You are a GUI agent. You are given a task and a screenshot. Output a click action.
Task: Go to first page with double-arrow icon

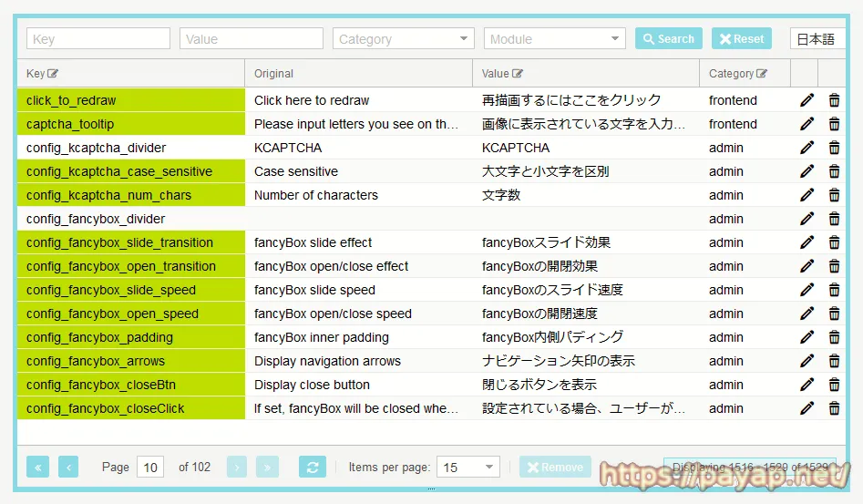tap(38, 467)
